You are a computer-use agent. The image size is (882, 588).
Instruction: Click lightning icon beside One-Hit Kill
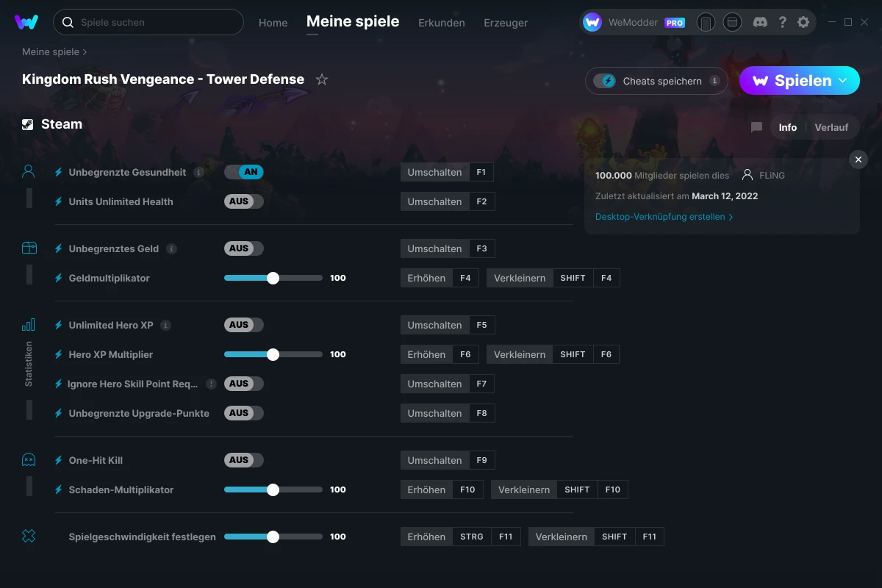pos(59,460)
